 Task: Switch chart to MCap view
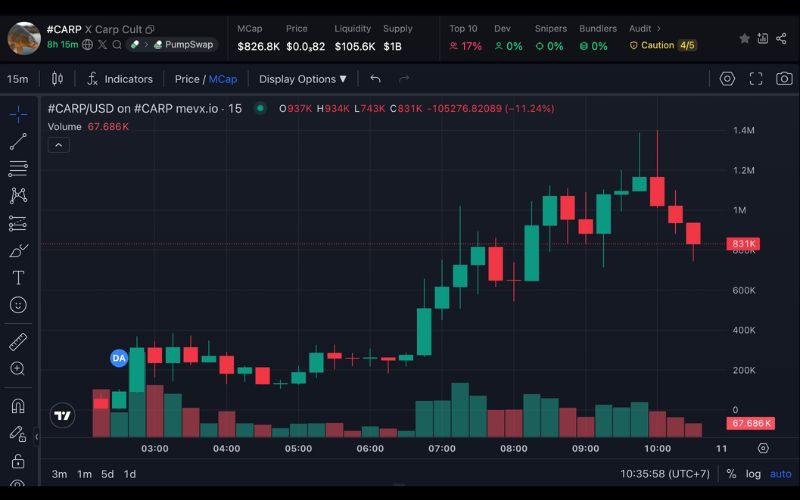[x=223, y=79]
